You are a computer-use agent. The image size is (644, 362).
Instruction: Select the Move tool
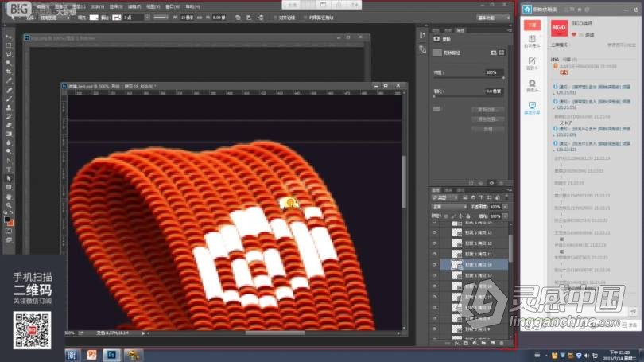pyautogui.click(x=9, y=37)
